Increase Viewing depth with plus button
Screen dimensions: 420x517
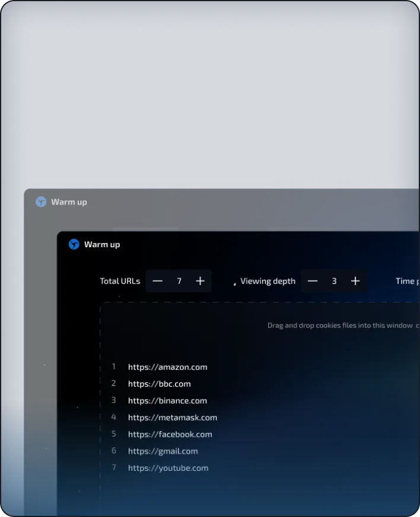coord(355,281)
